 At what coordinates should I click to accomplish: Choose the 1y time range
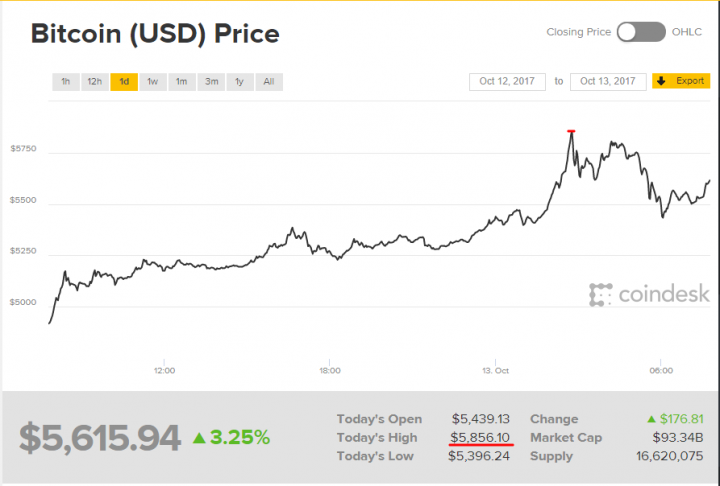(x=240, y=81)
